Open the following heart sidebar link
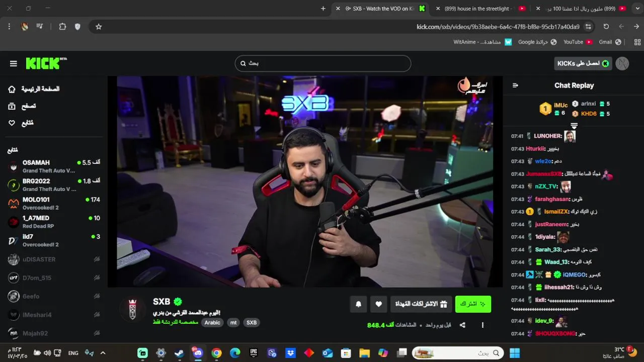Screen dimensions: 644x362 pos(21,123)
